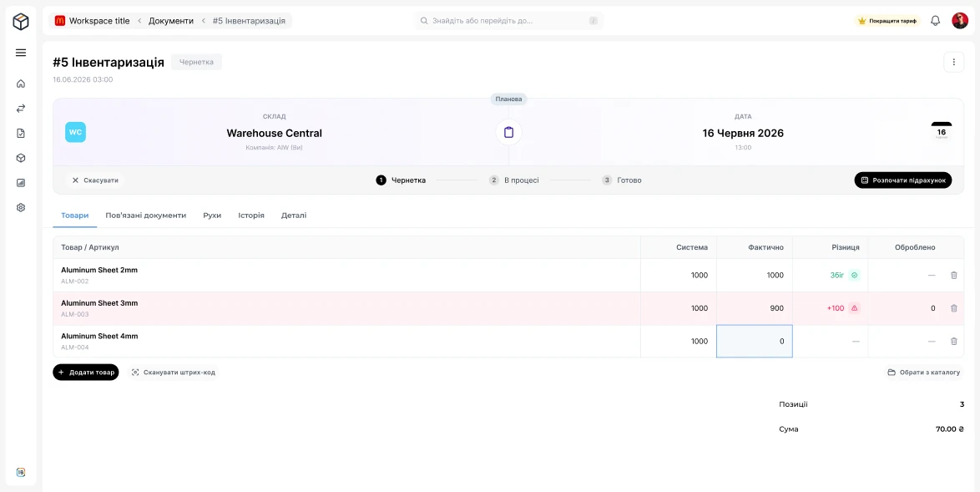Viewport: 980px width, 492px height.
Task: Open Workspace title breadcrumb
Action: [x=99, y=21]
